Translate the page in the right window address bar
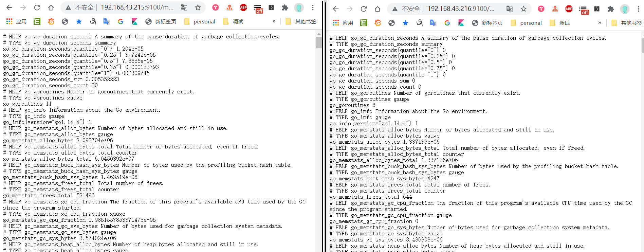Screen dimensions: 644x252 coord(510,9)
